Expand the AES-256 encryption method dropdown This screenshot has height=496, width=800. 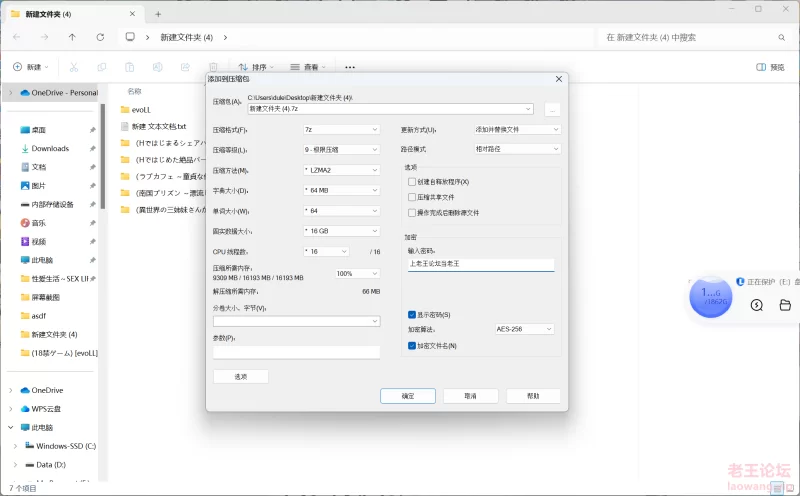524,329
